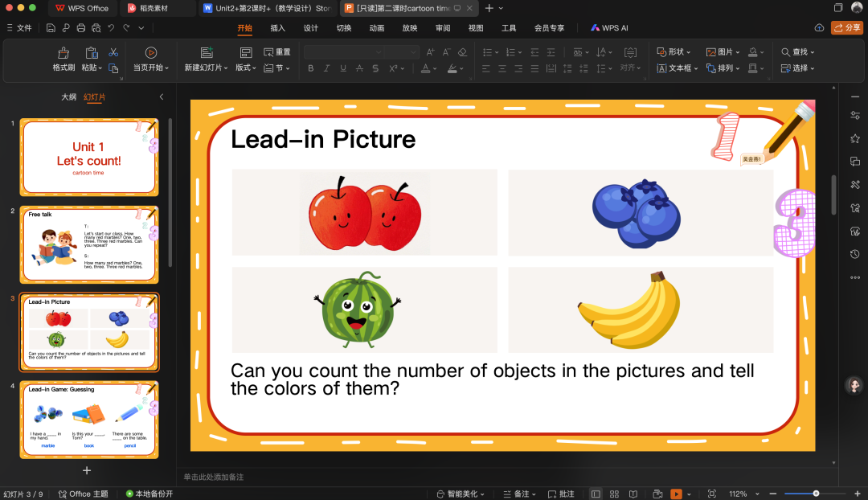The image size is (868, 500).
Task: Open reading view from status bar
Action: (x=634, y=494)
